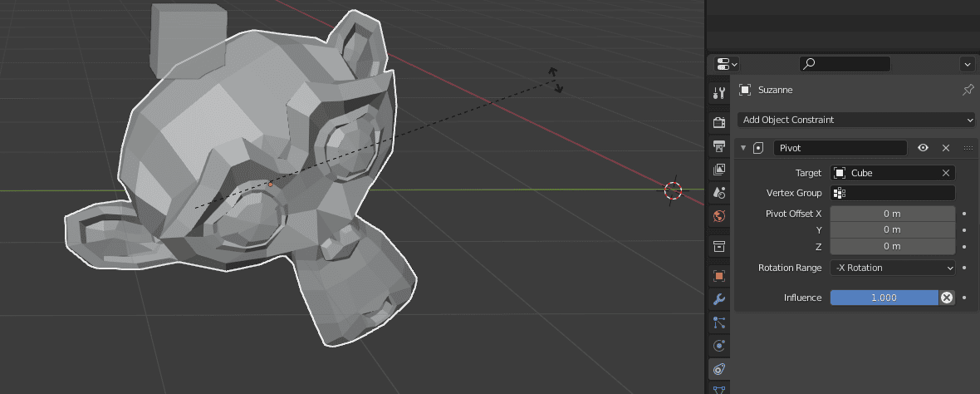Image resolution: width=980 pixels, height=394 pixels.
Task: Click the Vertex Group field
Action: (893, 193)
